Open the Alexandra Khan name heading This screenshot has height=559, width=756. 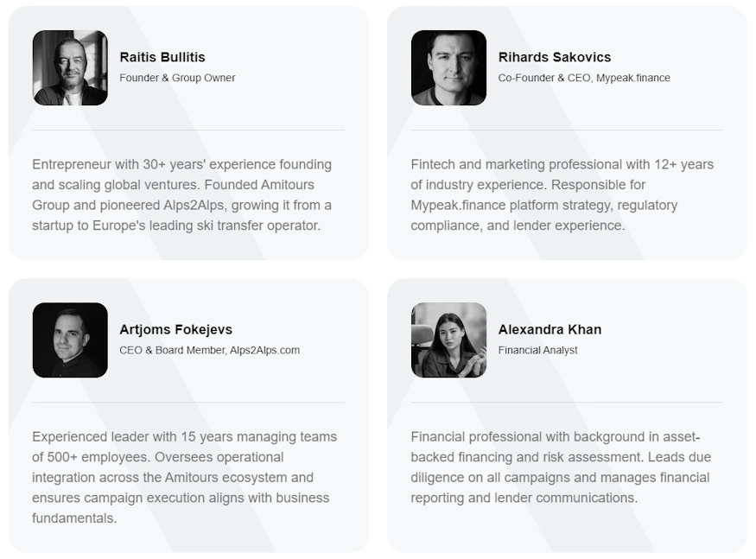(550, 329)
